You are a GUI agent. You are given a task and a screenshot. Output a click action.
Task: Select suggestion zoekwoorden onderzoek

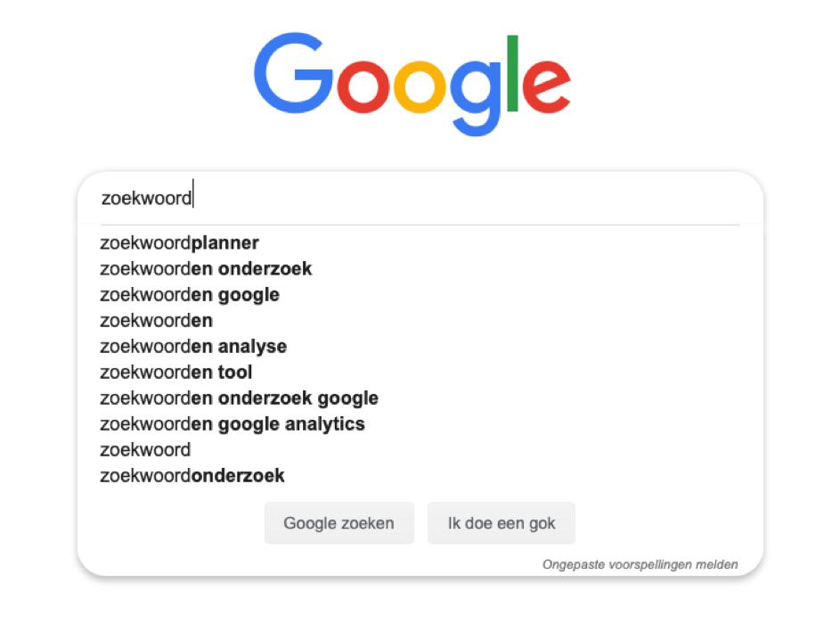click(x=206, y=268)
